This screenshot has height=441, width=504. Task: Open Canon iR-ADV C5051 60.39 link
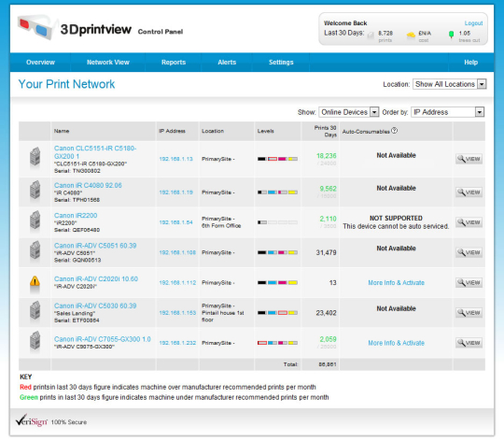tap(95, 246)
